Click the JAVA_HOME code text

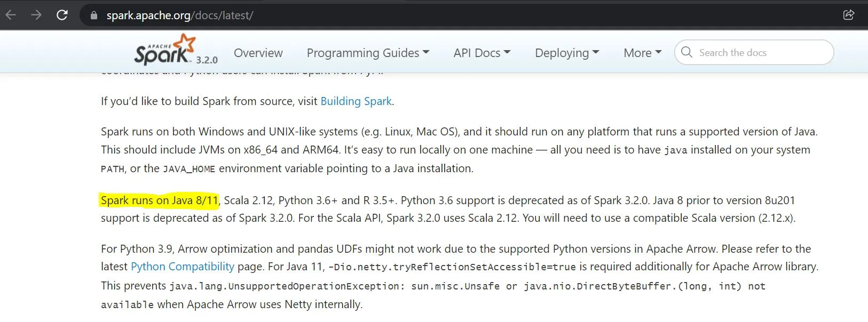point(189,169)
